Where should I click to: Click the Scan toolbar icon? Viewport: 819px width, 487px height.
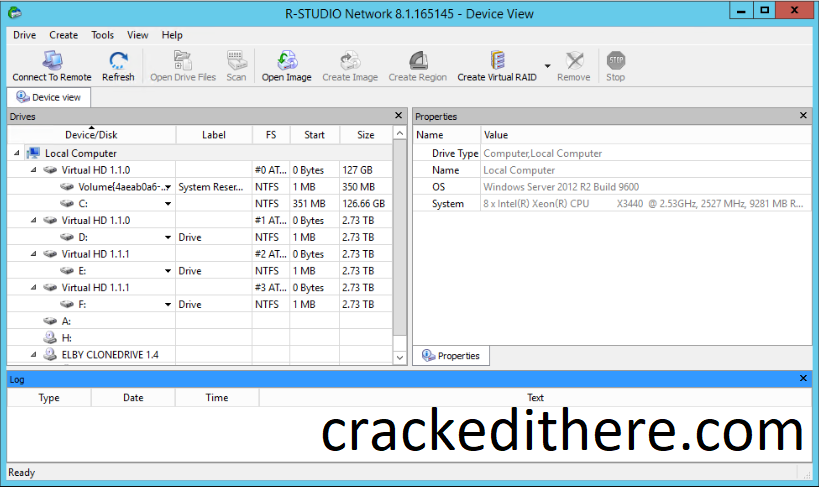[x=236, y=66]
